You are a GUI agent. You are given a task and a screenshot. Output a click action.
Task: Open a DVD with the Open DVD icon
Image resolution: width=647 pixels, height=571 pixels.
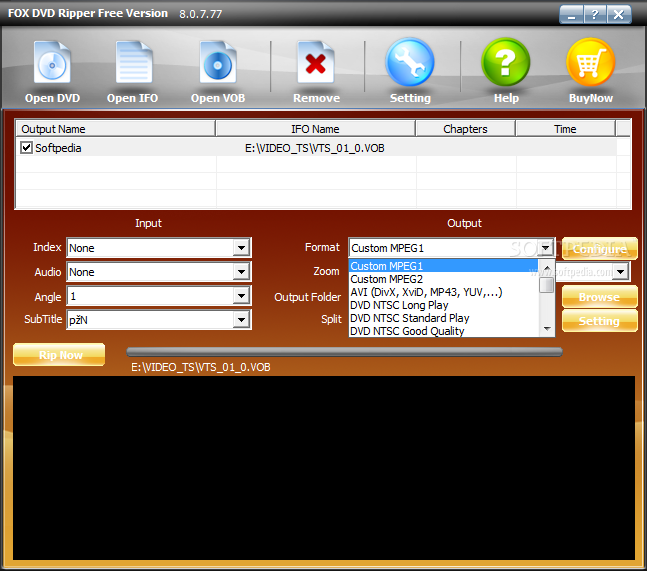[52, 63]
